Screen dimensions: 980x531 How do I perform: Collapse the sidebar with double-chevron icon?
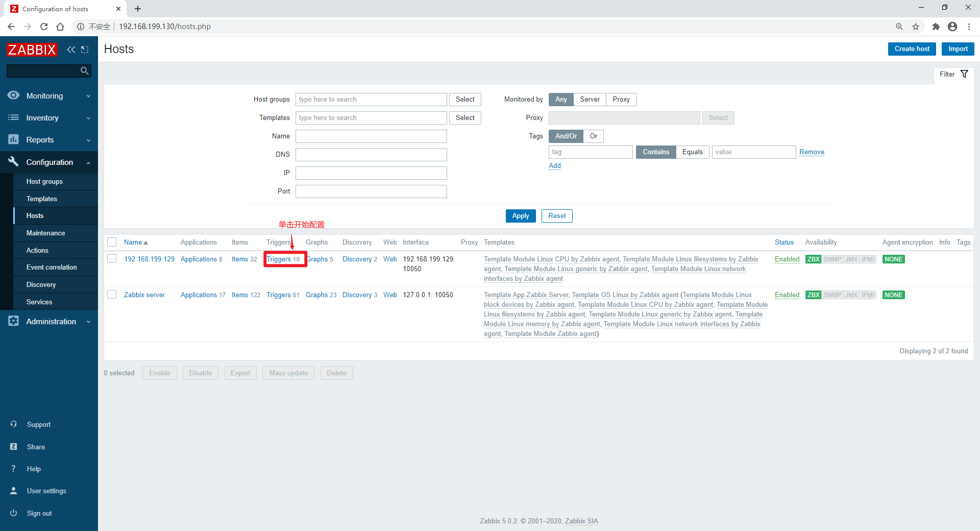click(x=71, y=50)
